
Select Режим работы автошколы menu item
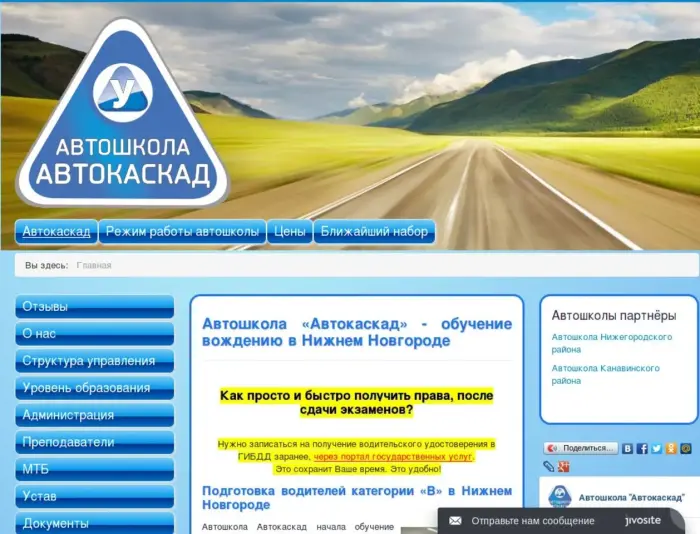tap(182, 232)
